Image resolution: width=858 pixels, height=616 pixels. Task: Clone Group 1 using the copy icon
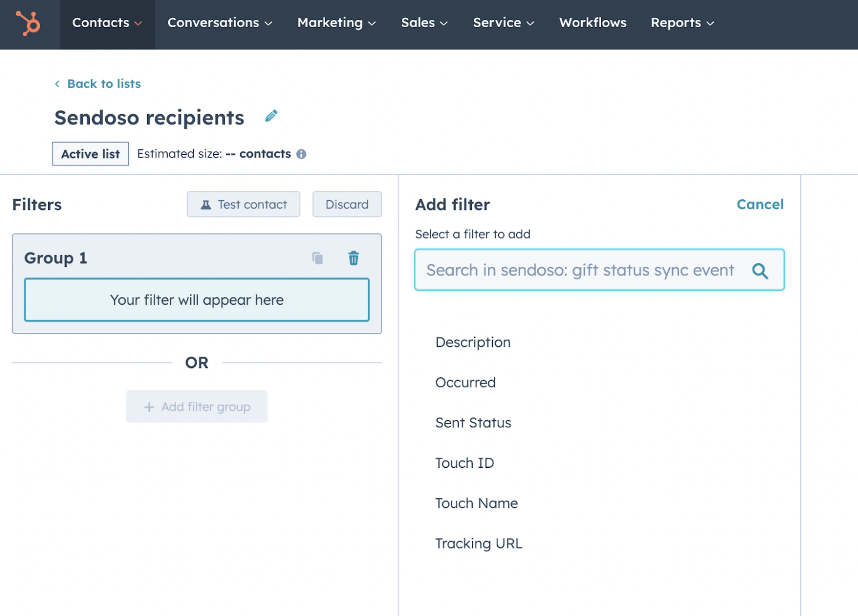[317, 257]
